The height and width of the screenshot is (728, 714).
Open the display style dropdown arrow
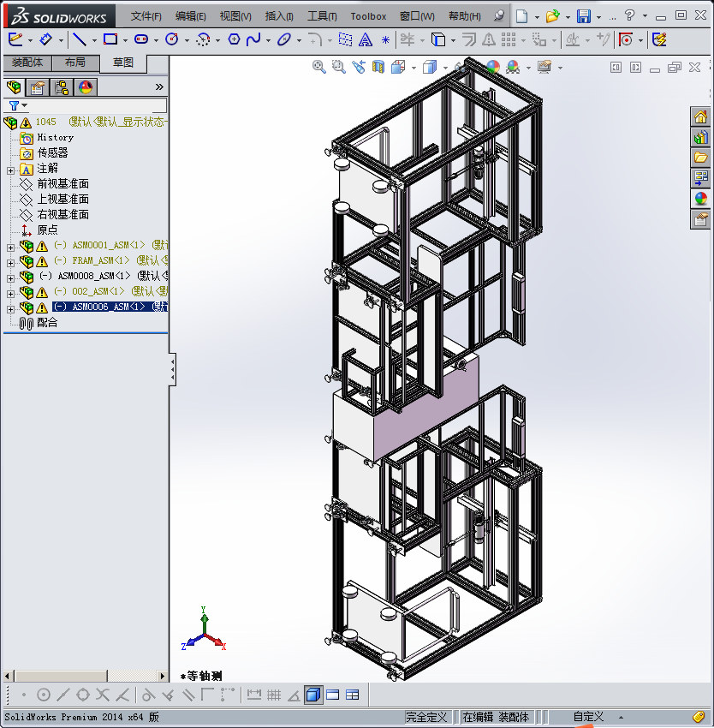coord(445,69)
